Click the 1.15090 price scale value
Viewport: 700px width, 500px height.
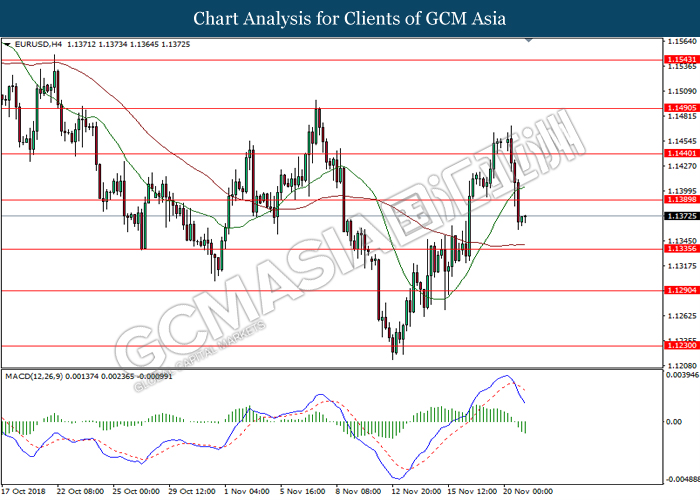pyautogui.click(x=682, y=91)
